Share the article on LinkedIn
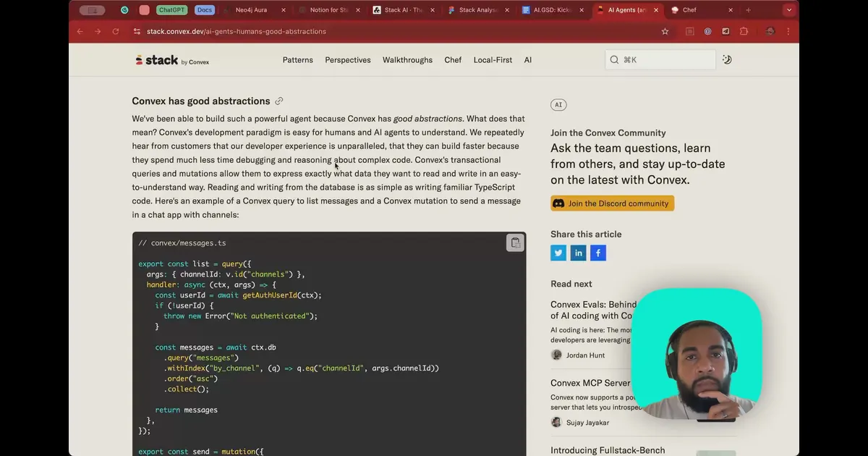Screen dimensions: 868x456 pos(578,253)
